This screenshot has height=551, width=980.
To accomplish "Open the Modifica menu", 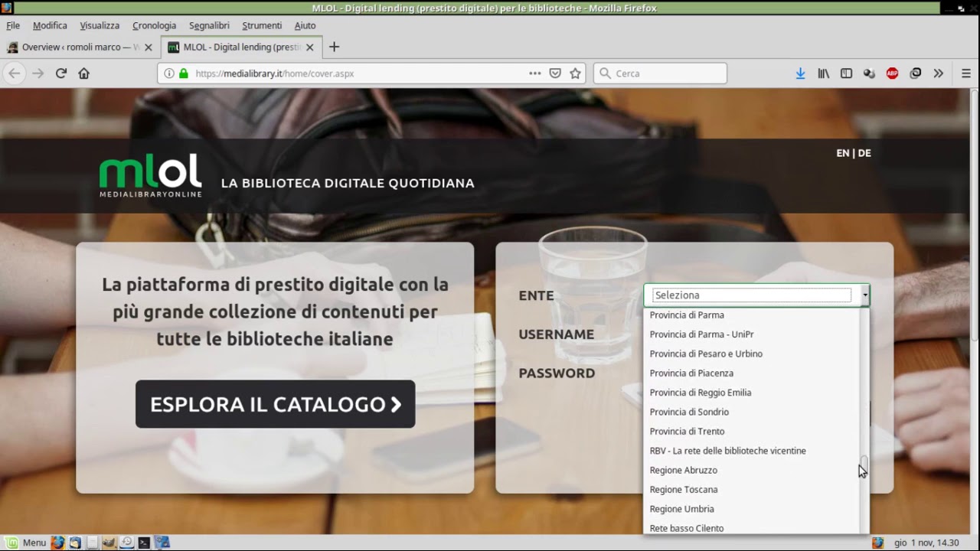I will pyautogui.click(x=50, y=25).
